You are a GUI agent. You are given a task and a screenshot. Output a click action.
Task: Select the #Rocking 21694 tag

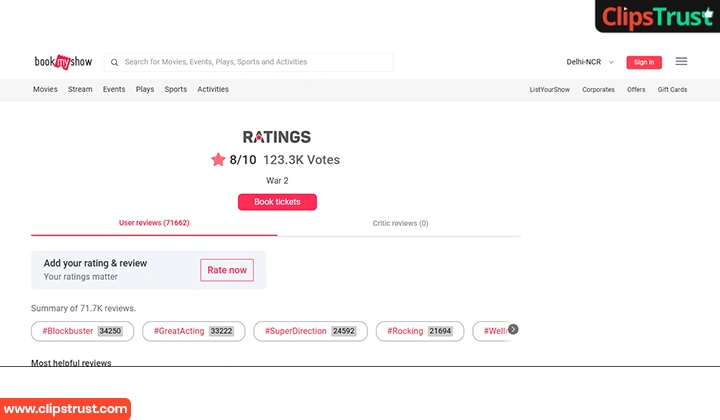tap(420, 331)
